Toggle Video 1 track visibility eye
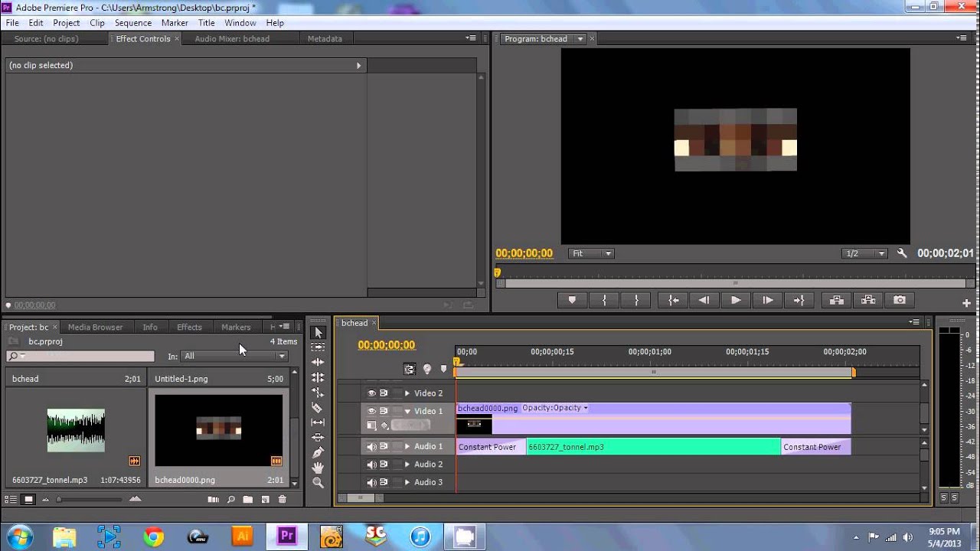Image resolution: width=980 pixels, height=551 pixels. 371,411
